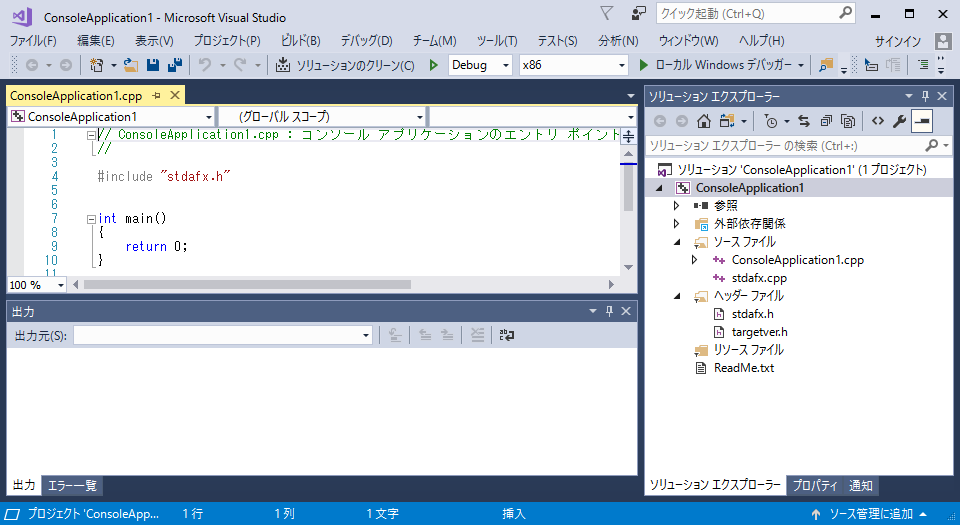Click the editor horizontal scrollbar thumb
This screenshot has width=960, height=525.
point(247,285)
